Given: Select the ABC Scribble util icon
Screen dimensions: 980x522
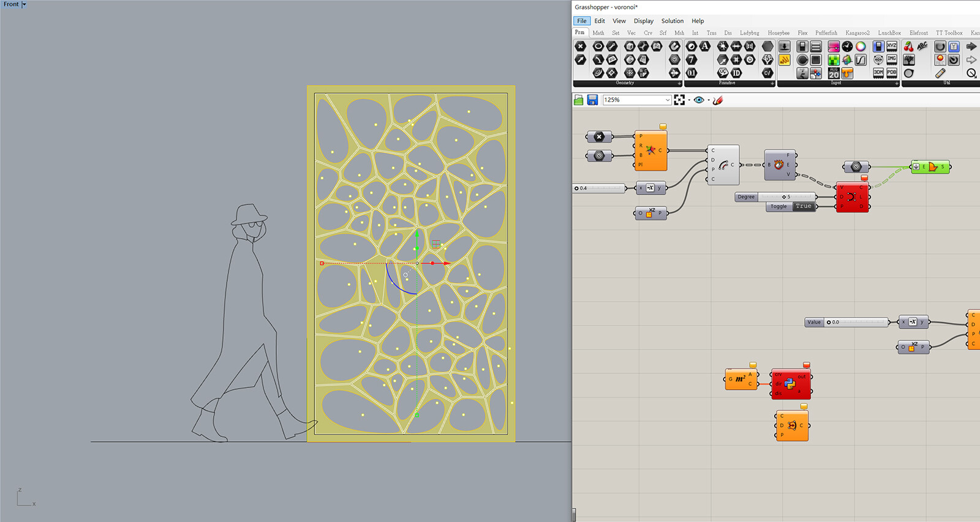Looking at the screenshot, I should point(922,46).
